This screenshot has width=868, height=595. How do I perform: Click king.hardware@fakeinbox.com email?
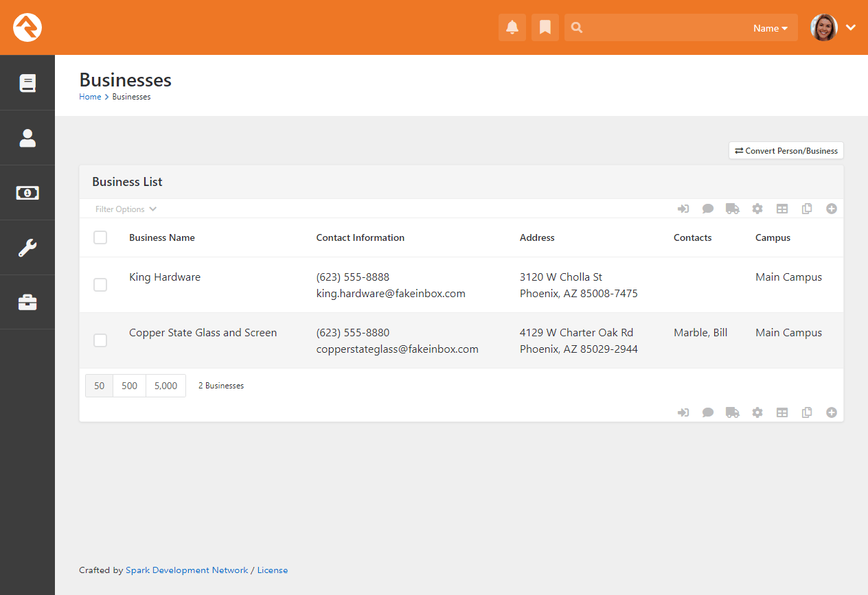coord(391,294)
